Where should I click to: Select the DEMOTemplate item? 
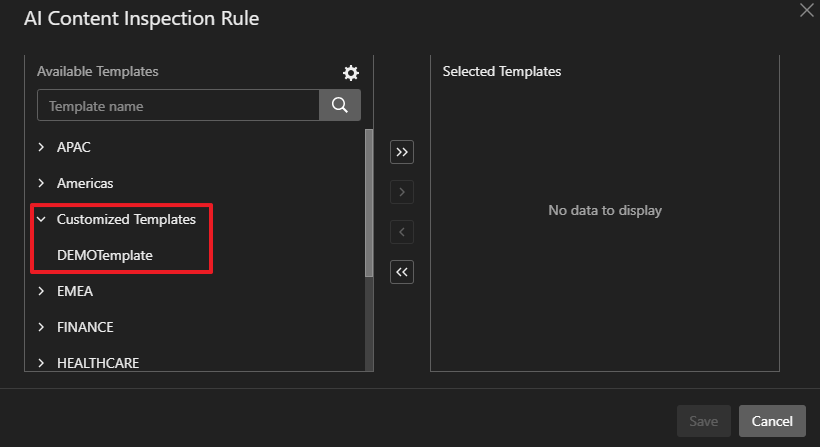105,255
